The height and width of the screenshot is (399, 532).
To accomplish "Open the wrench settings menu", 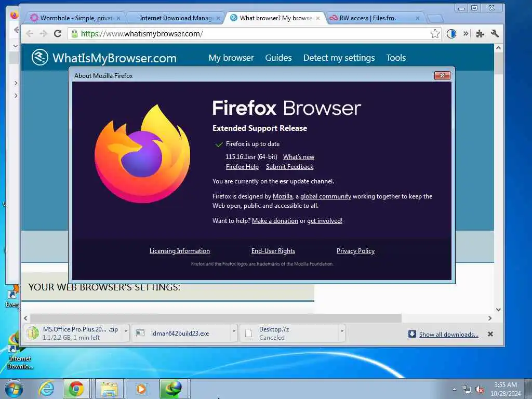I will click(x=495, y=33).
